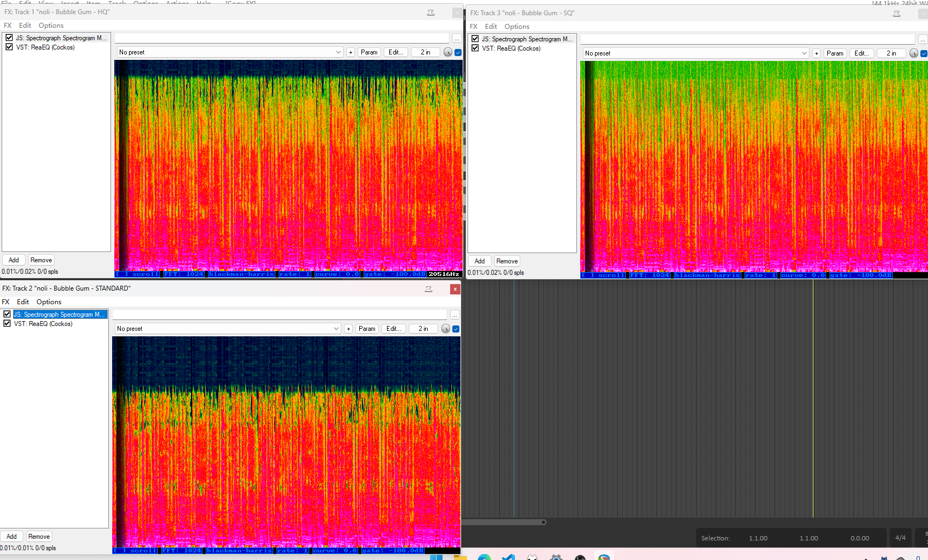Click 'gate: -180.0dB' in Track 1 spectrogram

[x=395, y=274]
